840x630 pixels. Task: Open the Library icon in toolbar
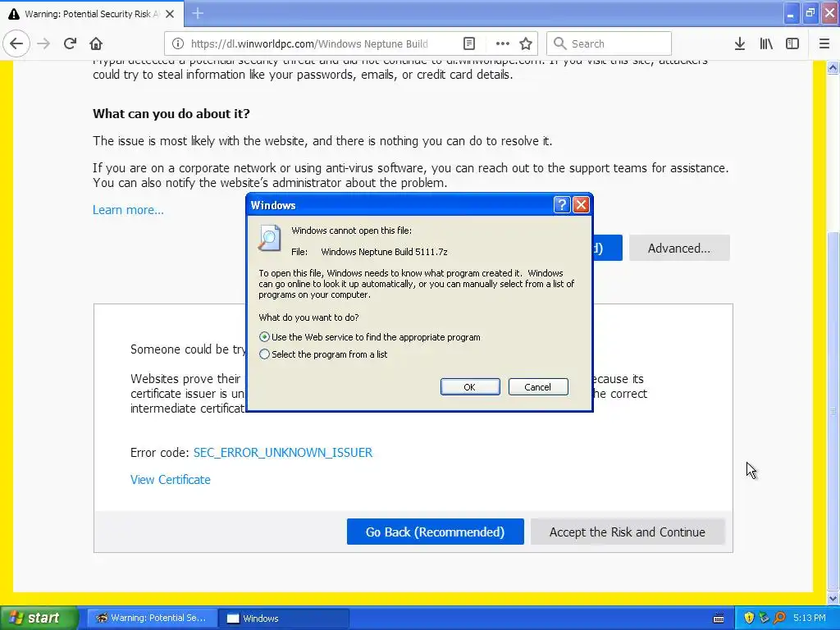tap(766, 44)
